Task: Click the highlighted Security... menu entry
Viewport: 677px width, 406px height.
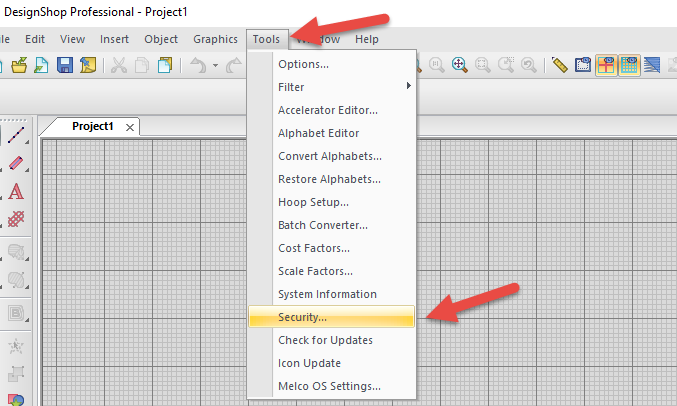Action: pyautogui.click(x=331, y=317)
